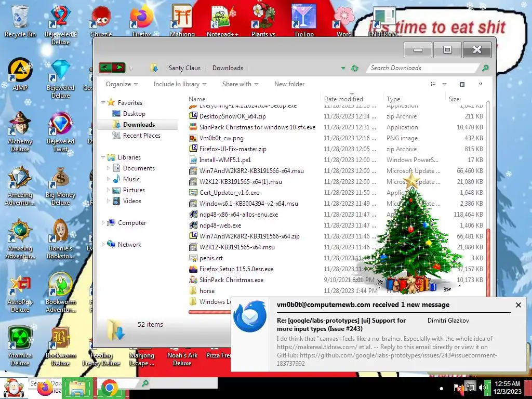The height and width of the screenshot is (399, 532).
Task: Toggle the preview pane icon
Action: 462,84
